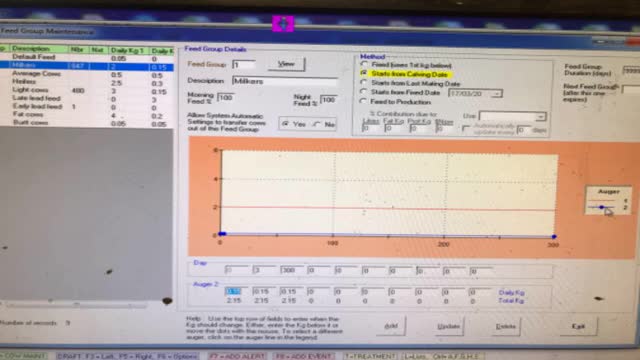Screen dimensions: 640x360
Task: Choose the Fixed method radio button
Action: (x=364, y=64)
